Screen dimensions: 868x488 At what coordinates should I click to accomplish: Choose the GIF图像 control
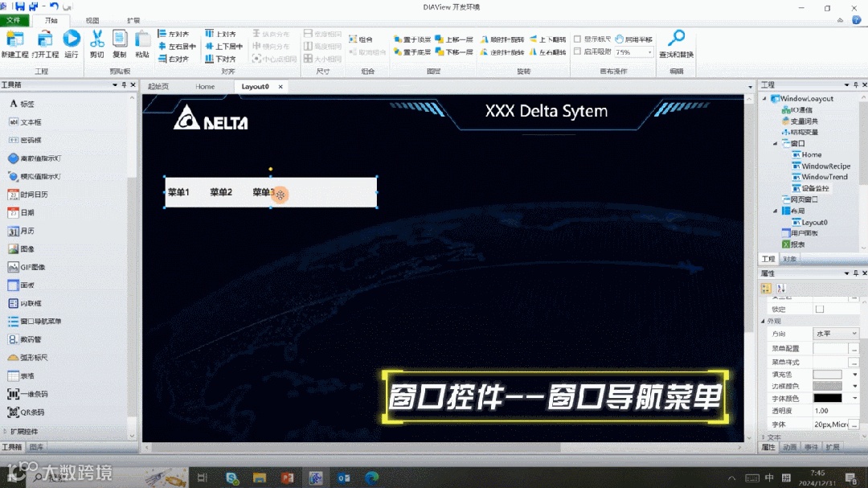pyautogui.click(x=27, y=267)
